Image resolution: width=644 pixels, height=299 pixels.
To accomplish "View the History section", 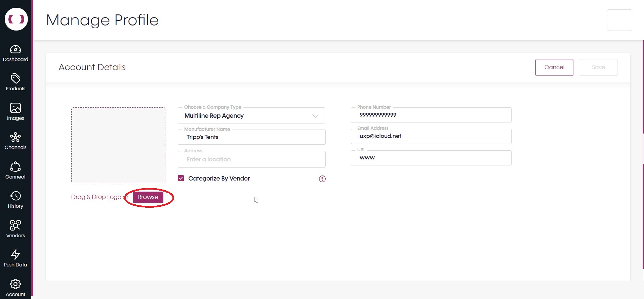I will click(15, 200).
